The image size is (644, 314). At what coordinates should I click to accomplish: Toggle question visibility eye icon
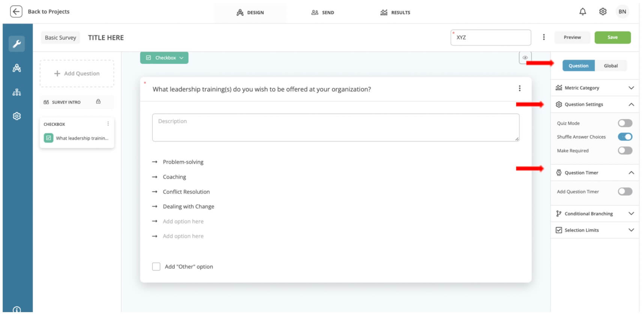(525, 58)
